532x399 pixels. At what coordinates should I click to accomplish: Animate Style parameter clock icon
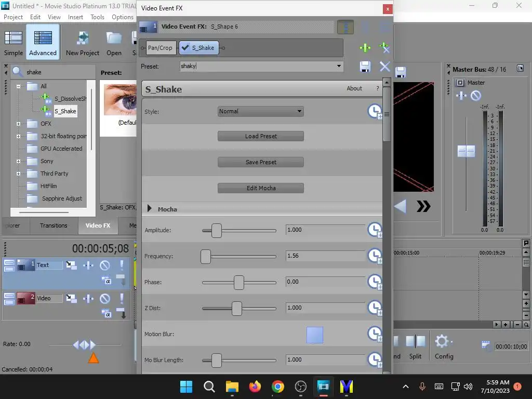click(375, 111)
